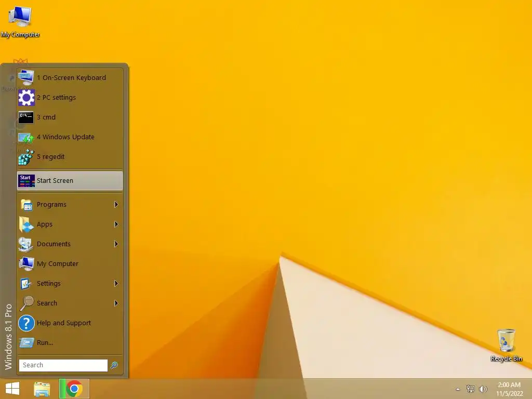Click the 'Apps' label
The height and width of the screenshot is (399, 532).
[45, 224]
